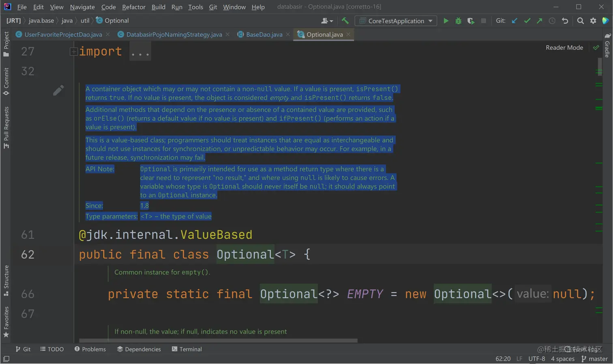Open IDE settings gear icon

point(593,21)
